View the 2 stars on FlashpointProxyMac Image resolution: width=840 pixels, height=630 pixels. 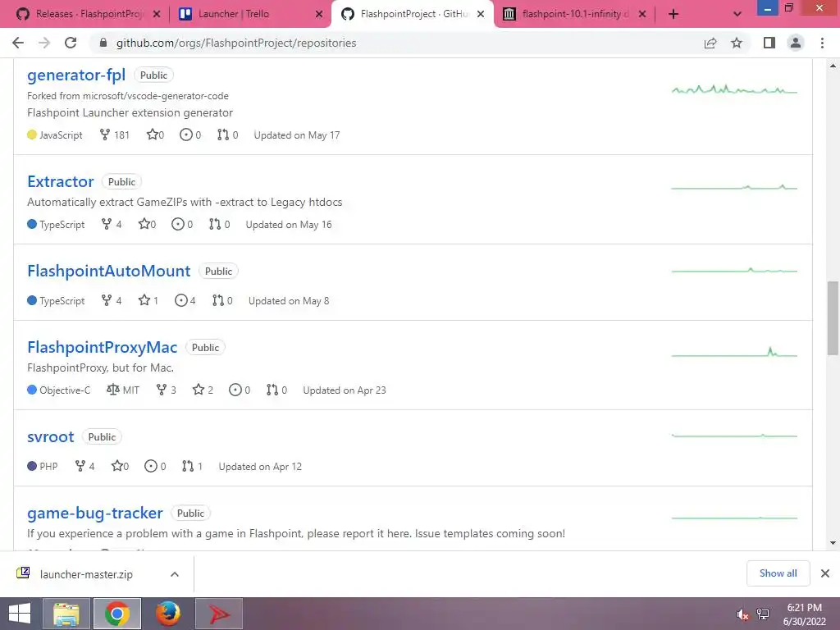[x=203, y=390]
